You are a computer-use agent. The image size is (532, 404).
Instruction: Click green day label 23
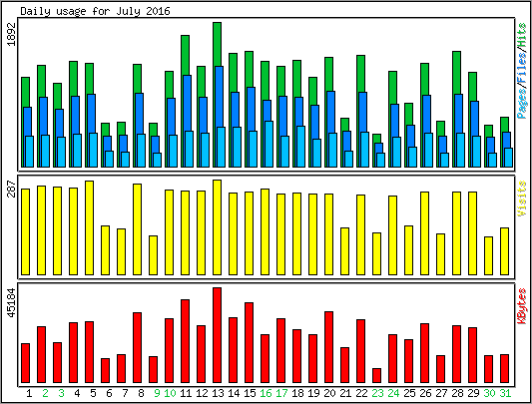click(377, 393)
